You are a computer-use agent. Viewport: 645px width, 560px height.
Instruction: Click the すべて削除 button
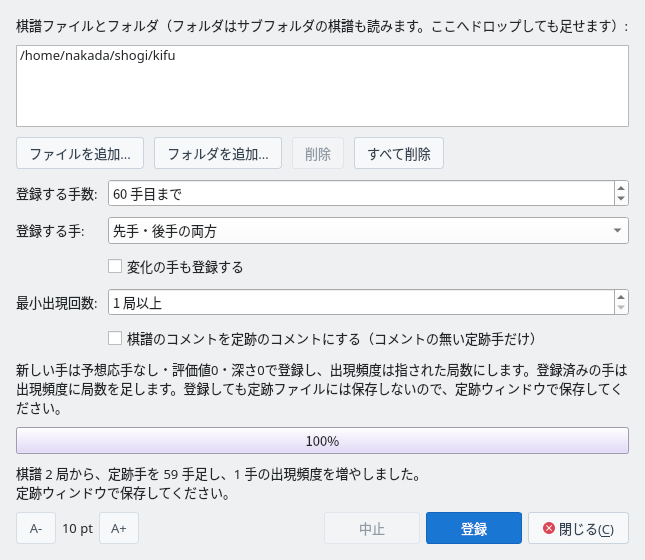(x=399, y=153)
